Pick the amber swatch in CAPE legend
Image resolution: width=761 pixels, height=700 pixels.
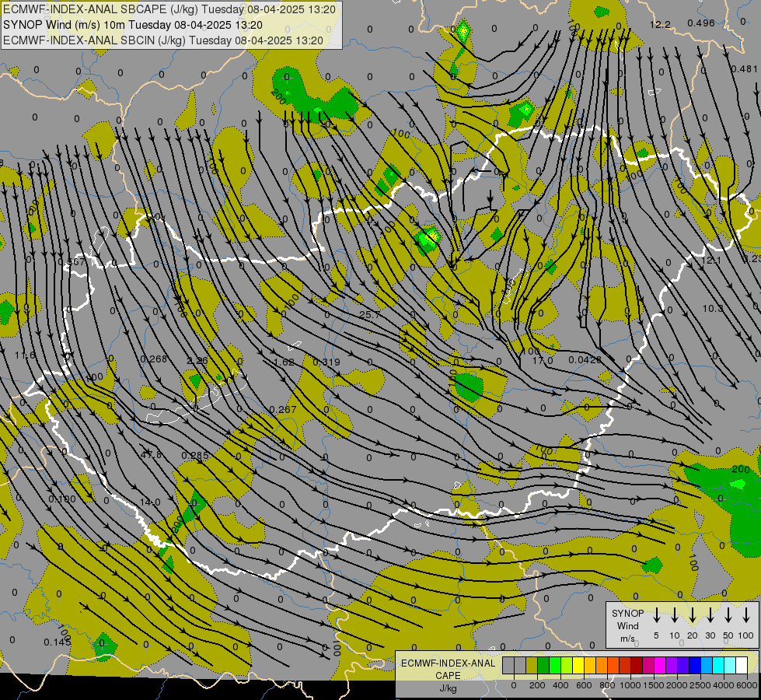coord(590,666)
